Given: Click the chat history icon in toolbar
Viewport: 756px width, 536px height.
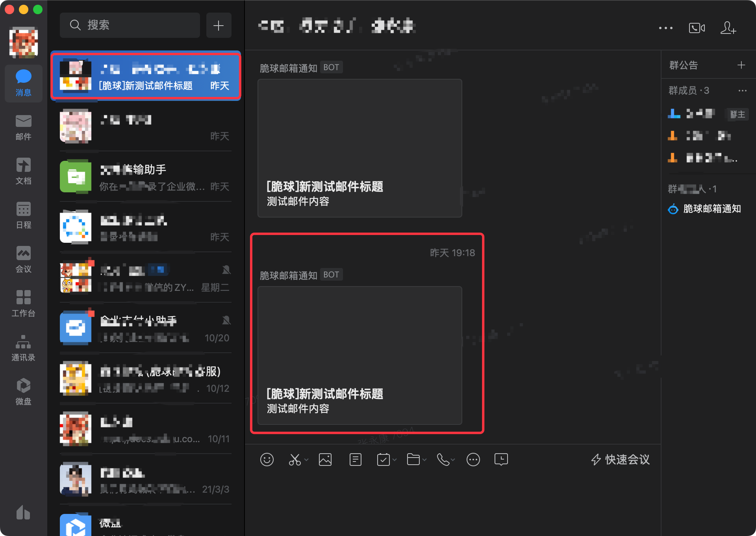Looking at the screenshot, I should coord(501,460).
